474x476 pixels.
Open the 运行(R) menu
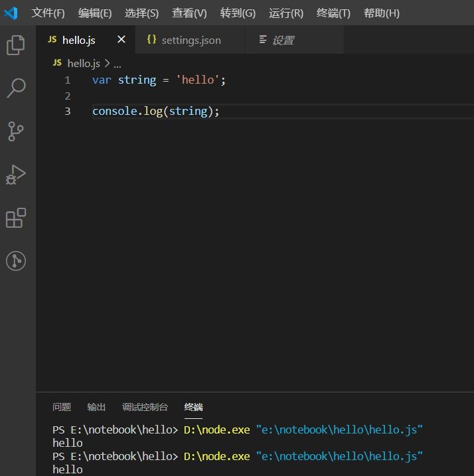tap(286, 13)
